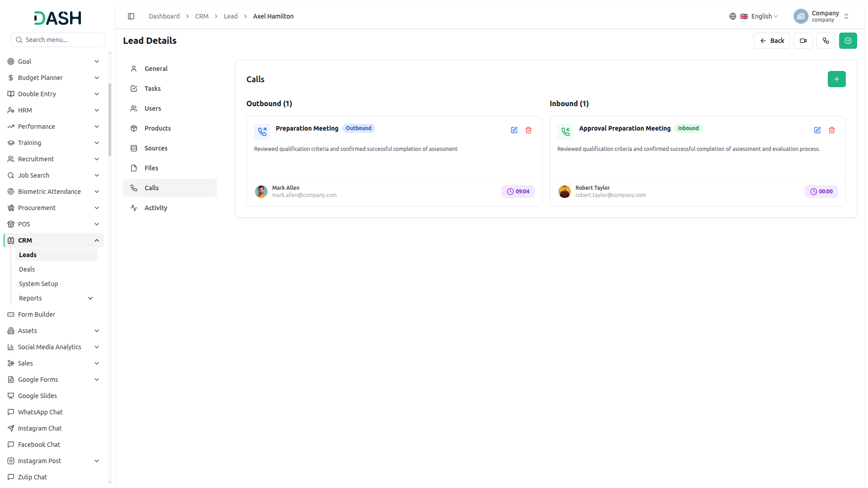Click the Training graduation cap icon
This screenshot has width=868, height=488.
[x=11, y=143]
